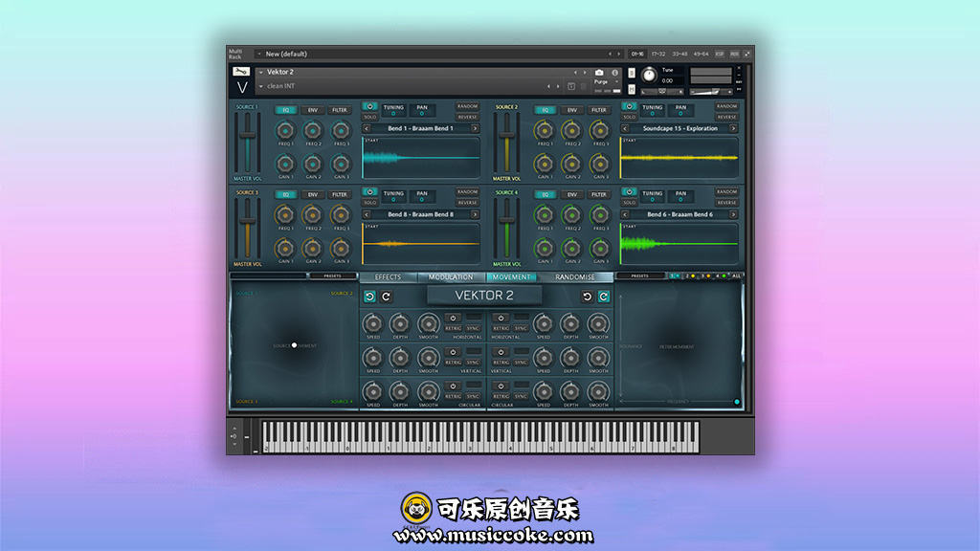Click Source 1 waveform display
This screenshot has height=551, width=980.
coord(421,158)
